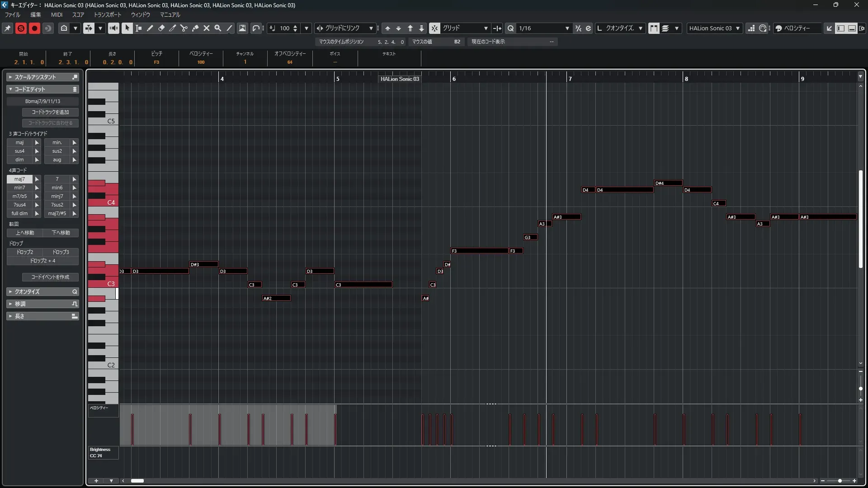
Task: Toggle the Record in editor button
Action: (34, 28)
